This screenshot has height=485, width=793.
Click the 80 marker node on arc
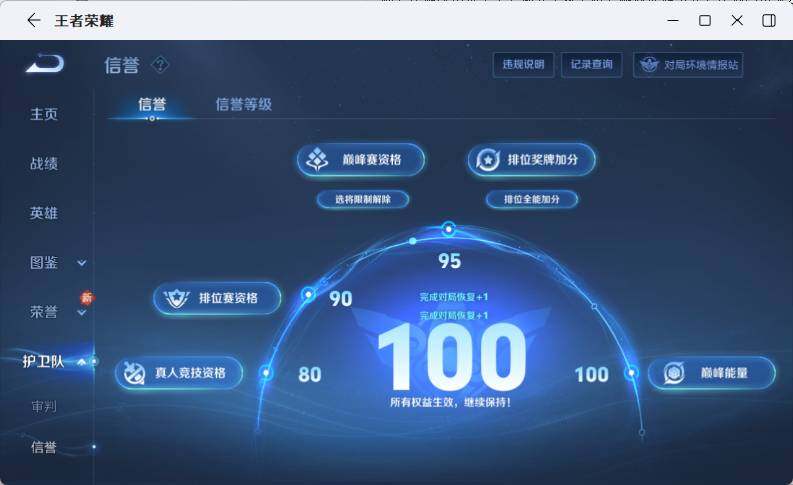click(x=266, y=373)
